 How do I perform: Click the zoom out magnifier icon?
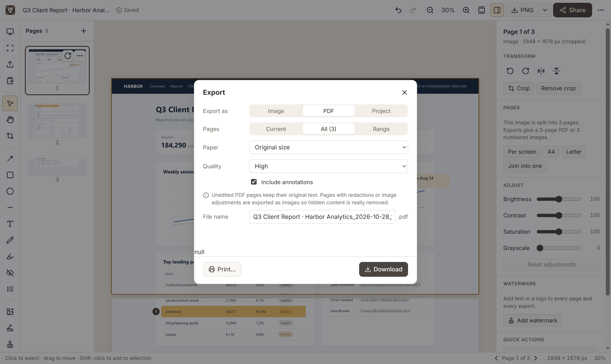(x=430, y=10)
